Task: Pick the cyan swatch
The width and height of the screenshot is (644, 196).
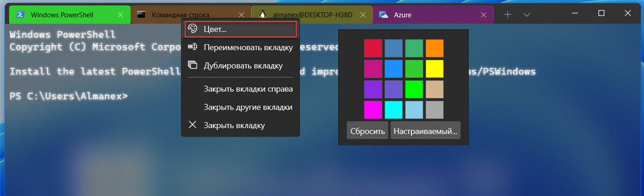Action: click(x=393, y=110)
